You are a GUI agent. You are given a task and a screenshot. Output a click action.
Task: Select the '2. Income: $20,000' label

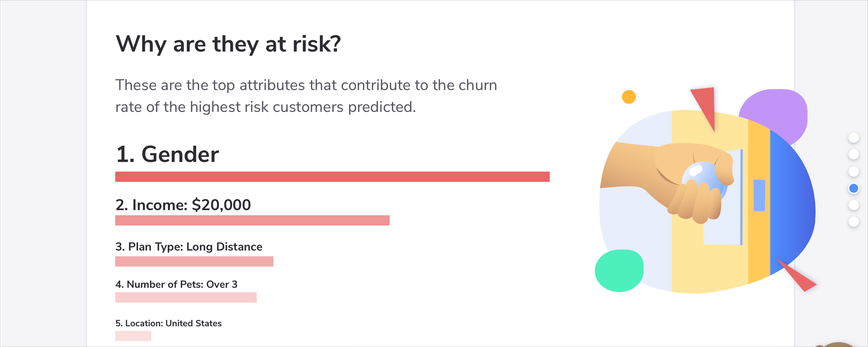[183, 205]
